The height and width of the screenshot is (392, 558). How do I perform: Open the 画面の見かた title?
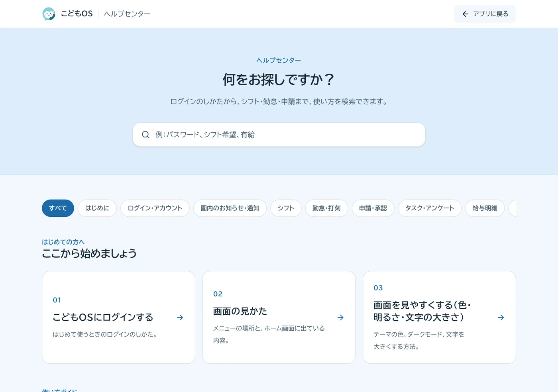(240, 311)
